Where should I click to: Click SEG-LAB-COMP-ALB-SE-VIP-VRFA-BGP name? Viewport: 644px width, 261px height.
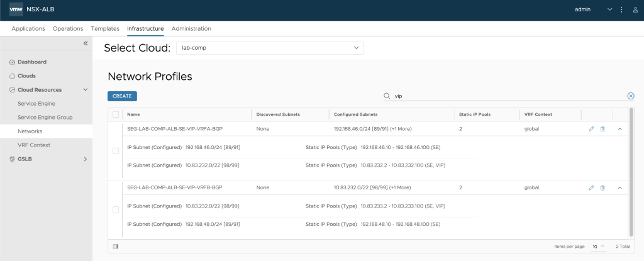tap(175, 129)
